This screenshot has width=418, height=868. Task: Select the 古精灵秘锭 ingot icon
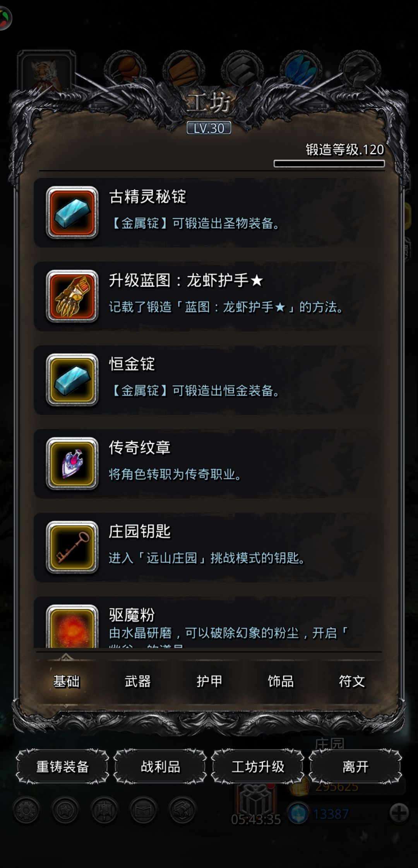pos(72,212)
